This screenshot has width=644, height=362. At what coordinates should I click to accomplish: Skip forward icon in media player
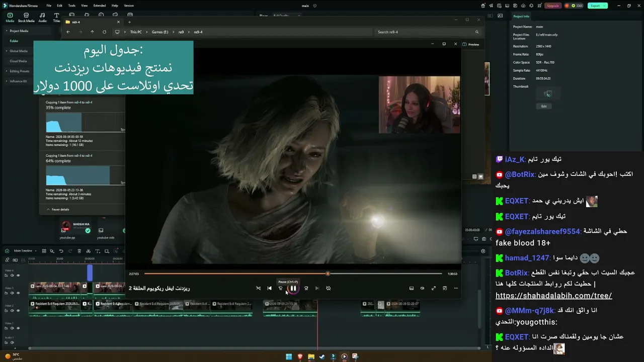pos(306,288)
